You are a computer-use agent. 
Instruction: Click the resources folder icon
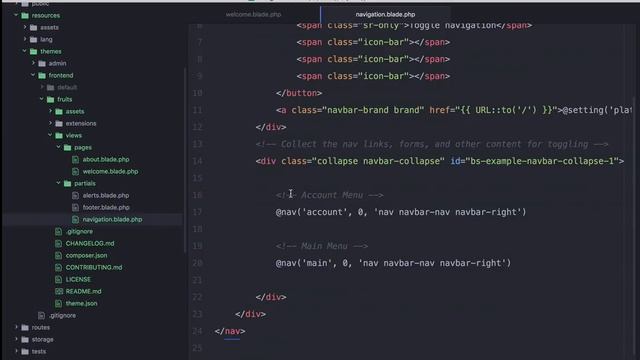25,16
